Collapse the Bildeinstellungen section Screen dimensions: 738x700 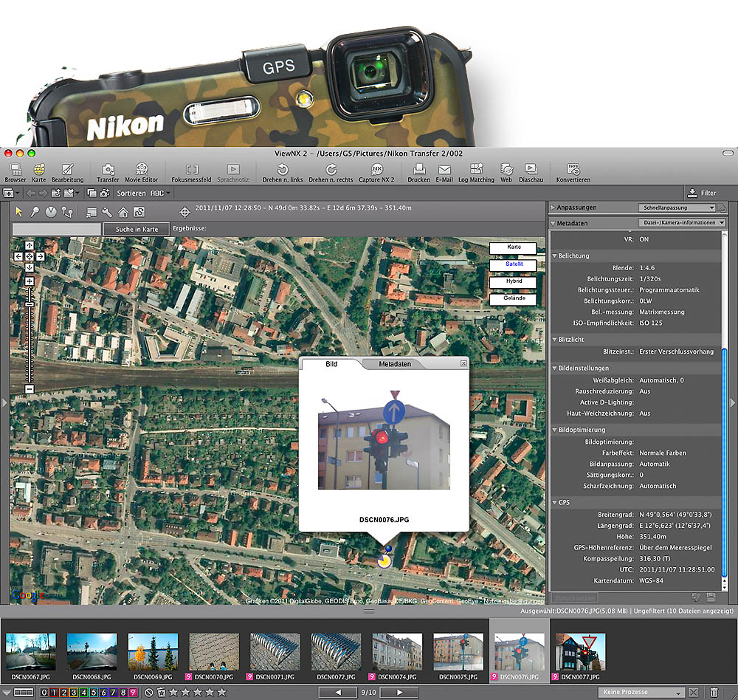(x=555, y=368)
